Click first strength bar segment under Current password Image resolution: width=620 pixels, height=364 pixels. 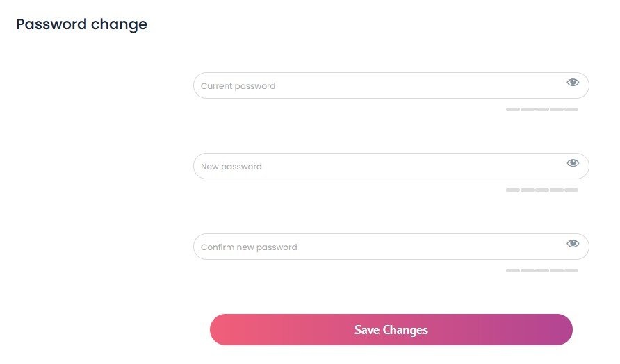(513, 110)
